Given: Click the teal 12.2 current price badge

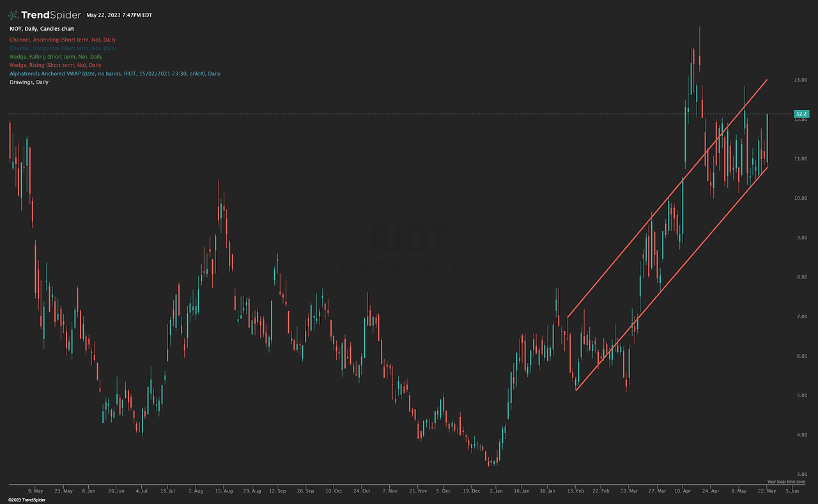Looking at the screenshot, I should (x=803, y=113).
